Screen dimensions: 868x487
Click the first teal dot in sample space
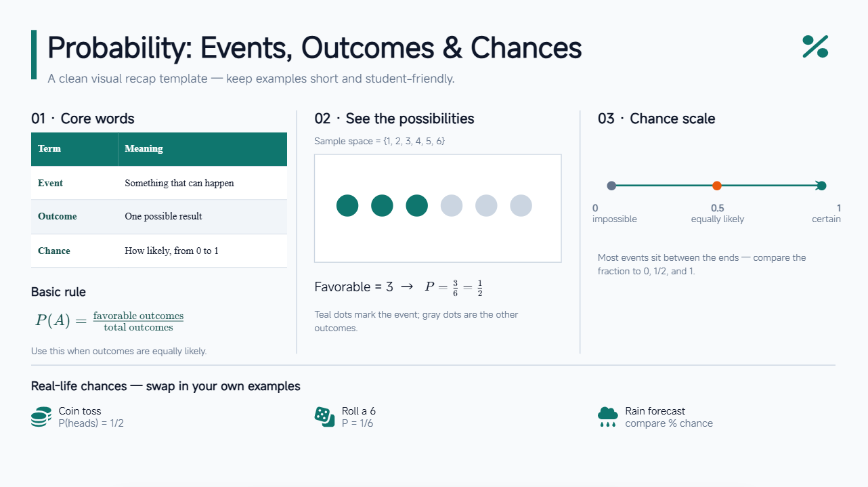[x=347, y=205]
